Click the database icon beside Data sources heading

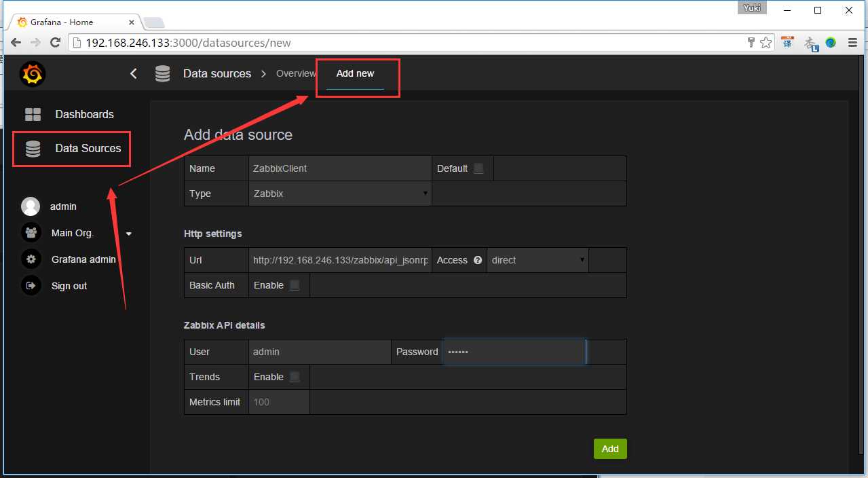pos(162,74)
